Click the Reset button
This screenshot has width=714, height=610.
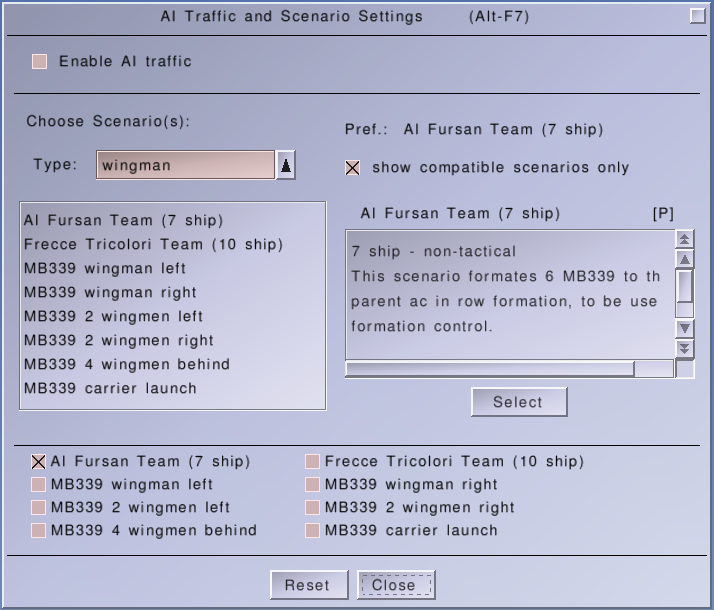pos(309,585)
